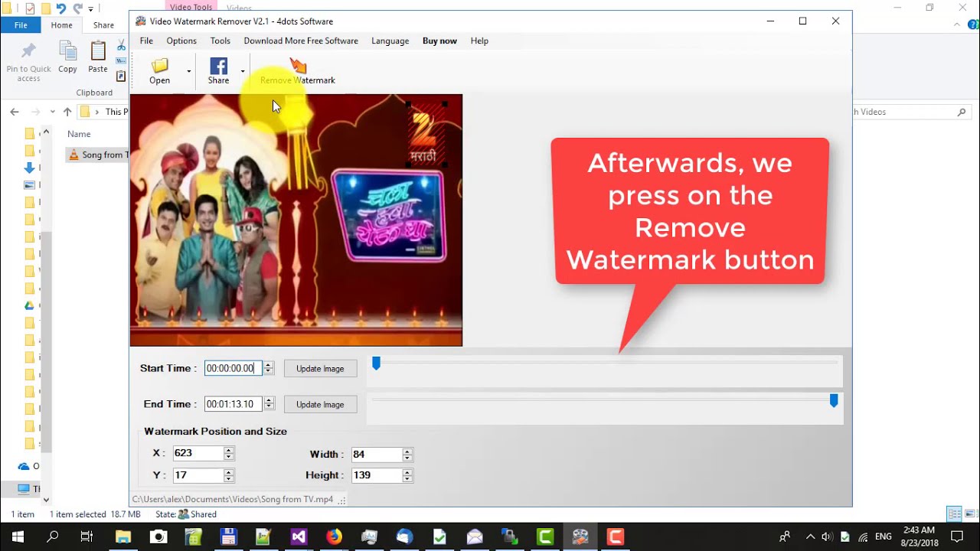Click the X position spinner arrows
This screenshot has width=980, height=551.
(x=228, y=453)
